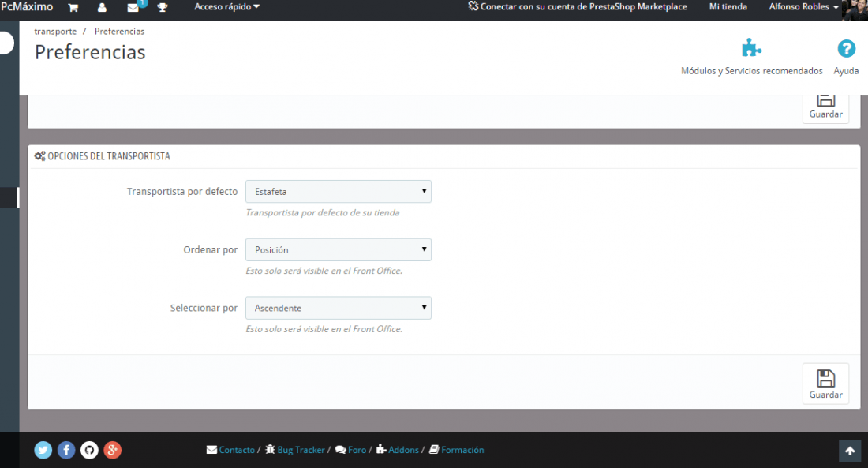868x468 pixels.
Task: Click help text 'Transportista por defecto de su tienda'
Action: tap(322, 212)
